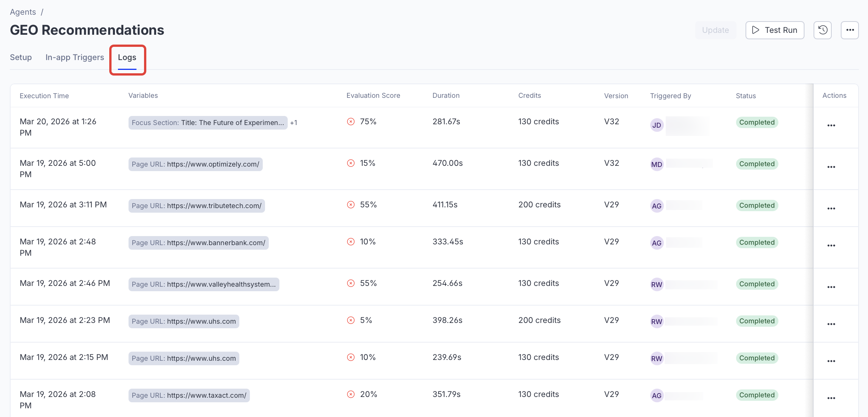Switch to In-app Triggers tab
The width and height of the screenshot is (868, 417).
click(74, 57)
